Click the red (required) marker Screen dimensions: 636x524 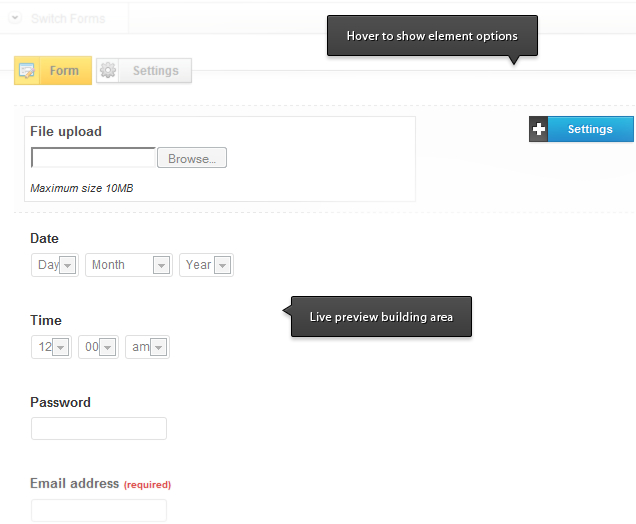point(147,485)
